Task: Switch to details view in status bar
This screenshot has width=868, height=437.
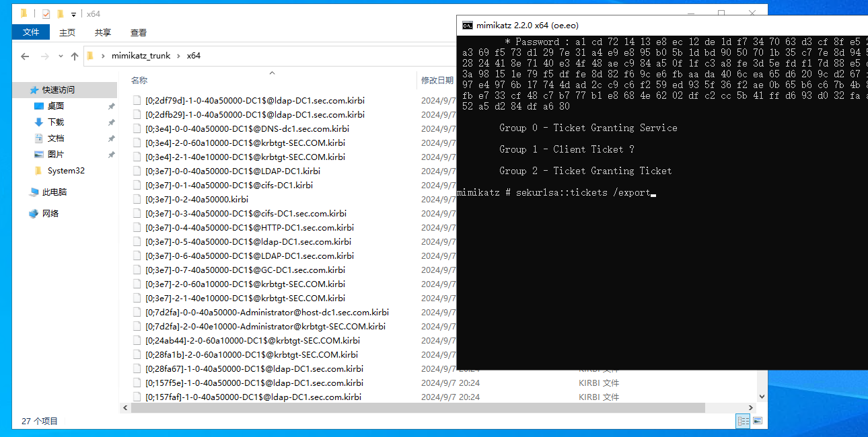Action: point(744,421)
